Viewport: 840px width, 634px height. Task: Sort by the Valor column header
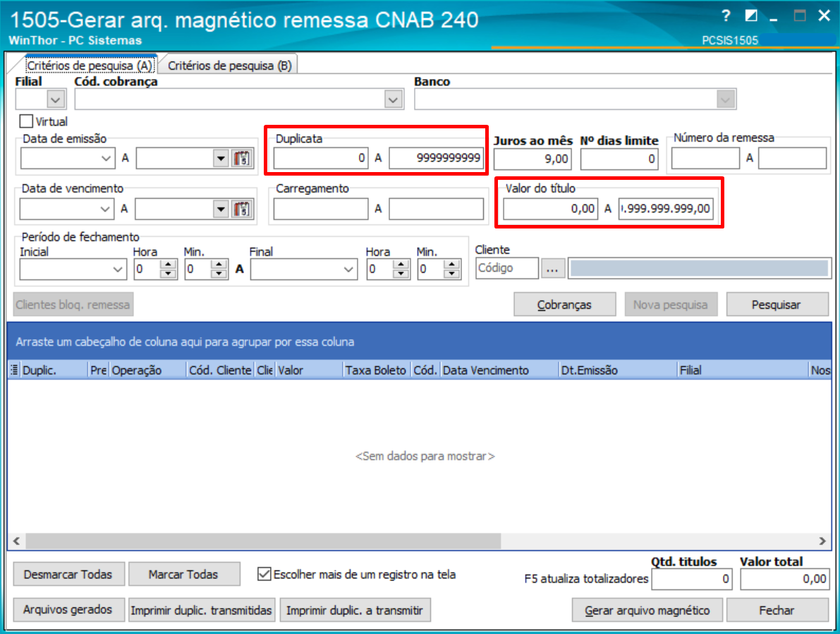[x=309, y=370]
